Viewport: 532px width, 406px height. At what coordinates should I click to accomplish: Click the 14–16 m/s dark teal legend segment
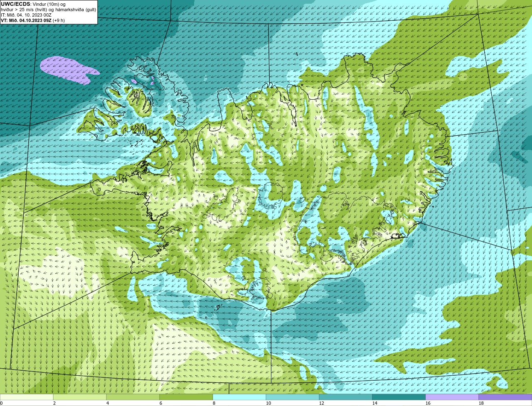click(x=399, y=397)
